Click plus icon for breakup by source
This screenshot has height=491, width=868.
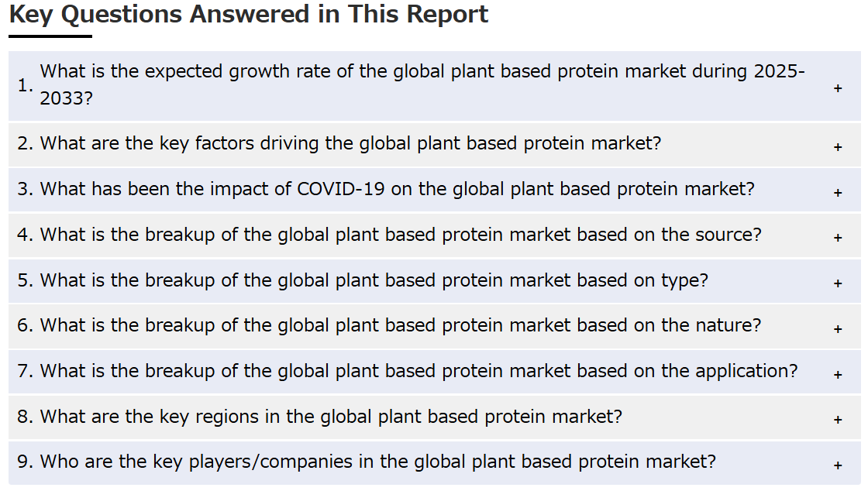point(838,238)
